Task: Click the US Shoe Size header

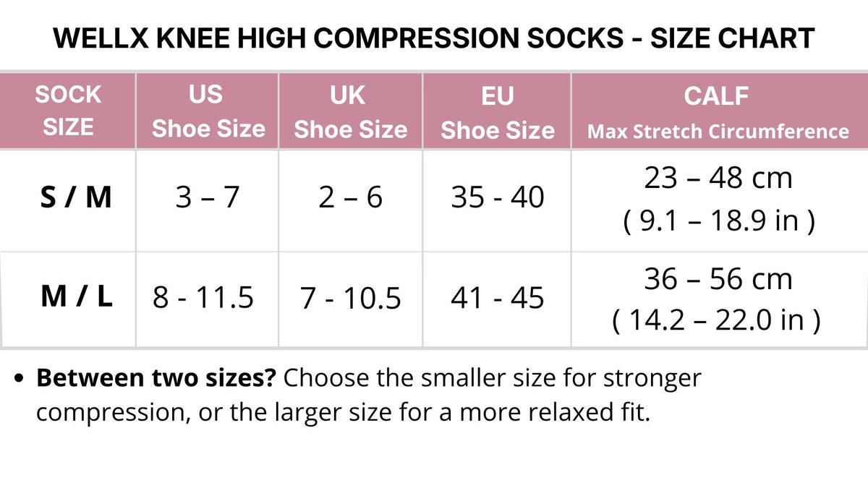Action: 208,112
